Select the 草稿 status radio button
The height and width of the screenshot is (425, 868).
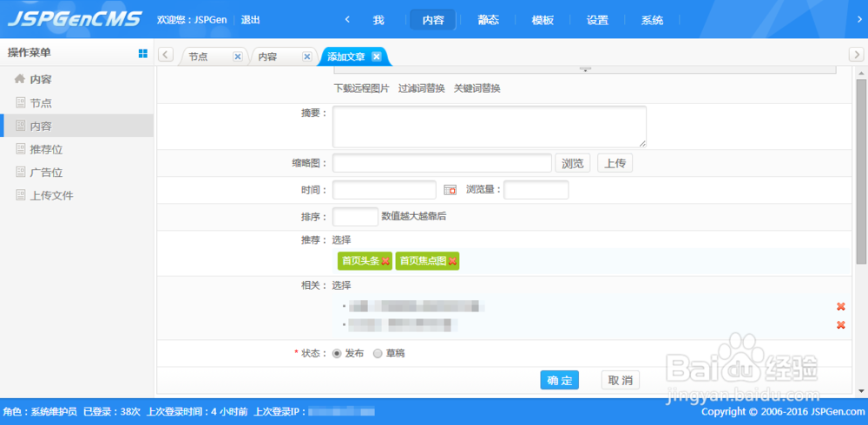coord(378,354)
